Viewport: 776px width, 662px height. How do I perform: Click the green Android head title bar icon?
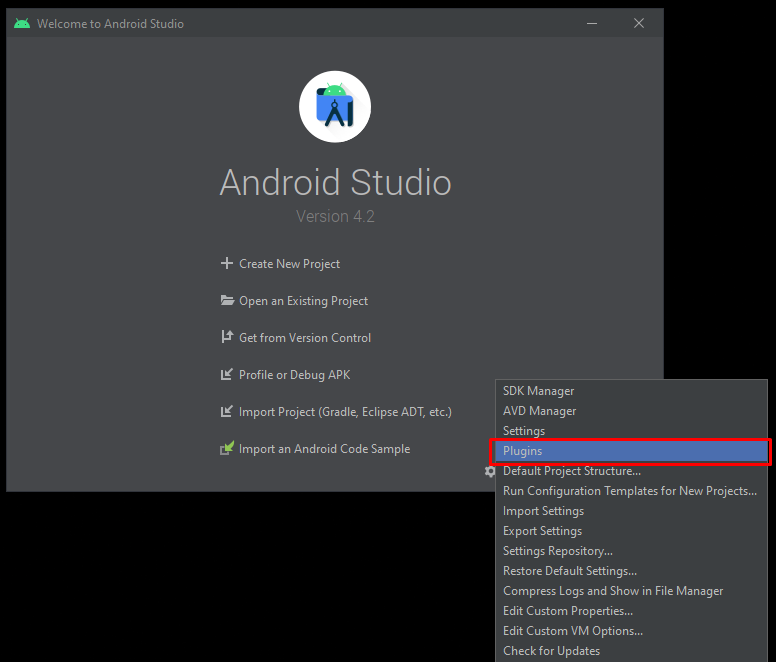point(22,23)
